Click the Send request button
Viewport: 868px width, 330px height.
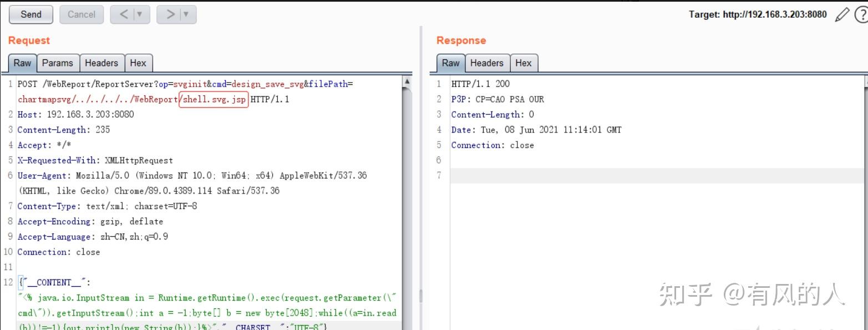(x=31, y=14)
